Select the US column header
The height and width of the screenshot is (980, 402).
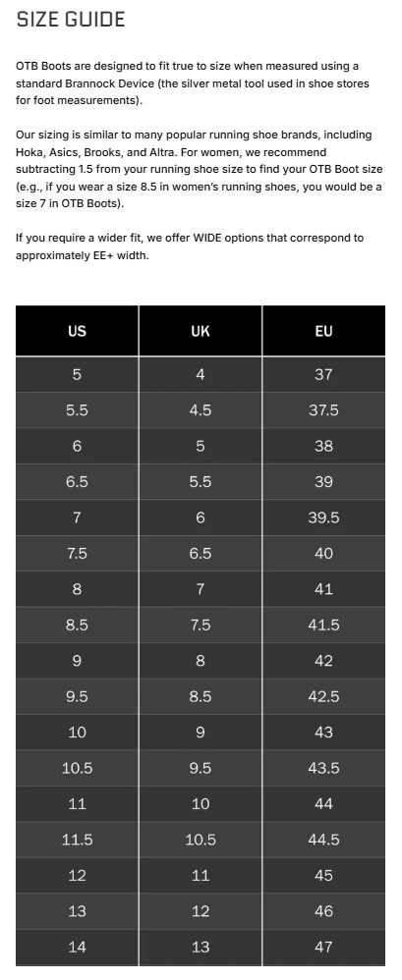(x=77, y=331)
